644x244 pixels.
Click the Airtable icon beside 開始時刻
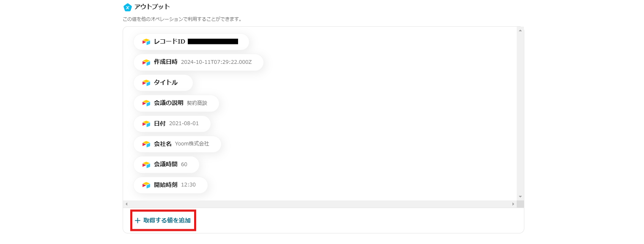[x=146, y=185]
